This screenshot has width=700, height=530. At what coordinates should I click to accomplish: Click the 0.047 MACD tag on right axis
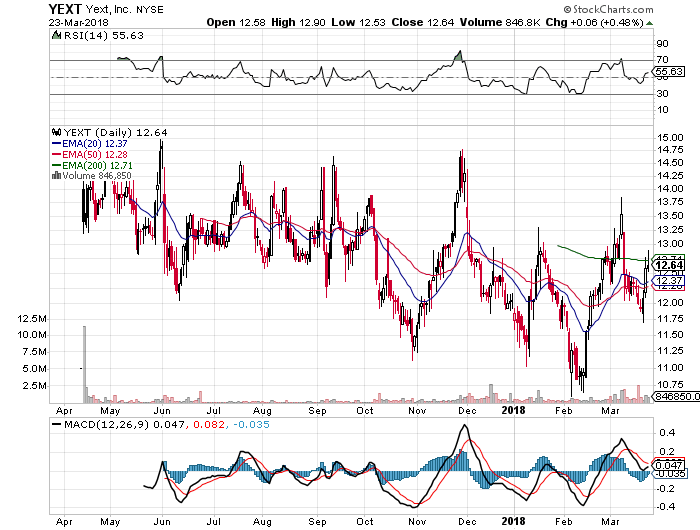[668, 465]
